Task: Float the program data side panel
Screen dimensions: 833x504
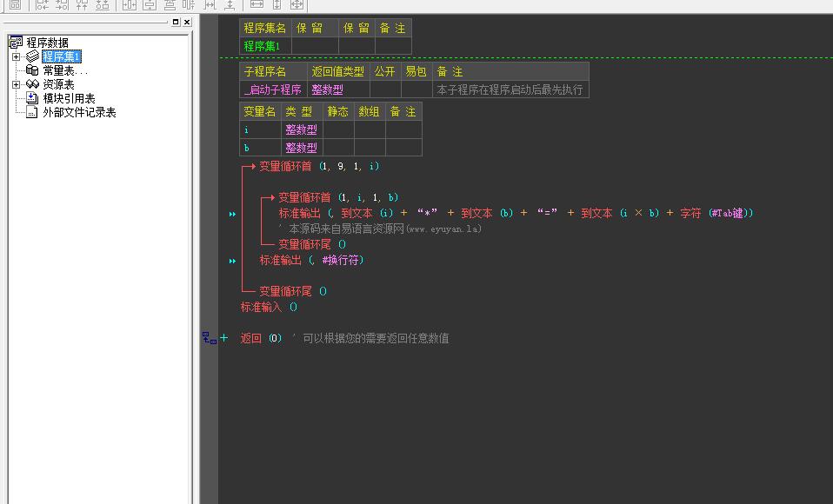Action: coord(176,22)
